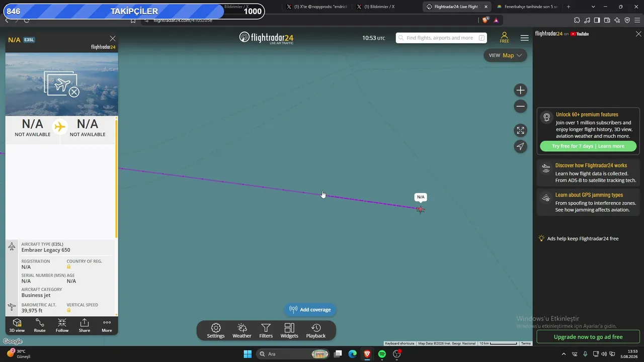Select the red aircraft on the map
The image size is (644, 362).
[x=421, y=209]
